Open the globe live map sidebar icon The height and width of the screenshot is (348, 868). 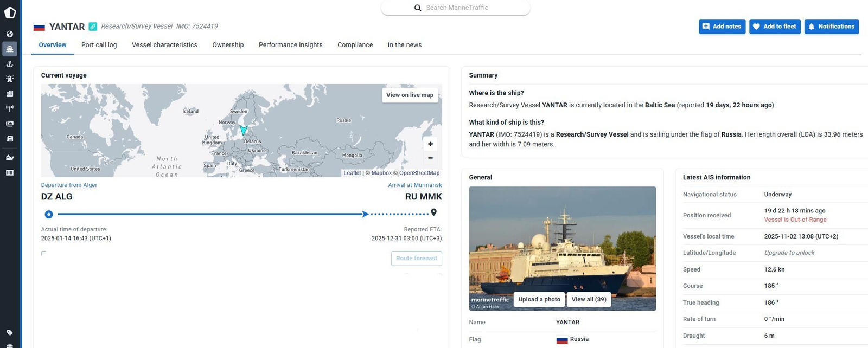coord(10,34)
